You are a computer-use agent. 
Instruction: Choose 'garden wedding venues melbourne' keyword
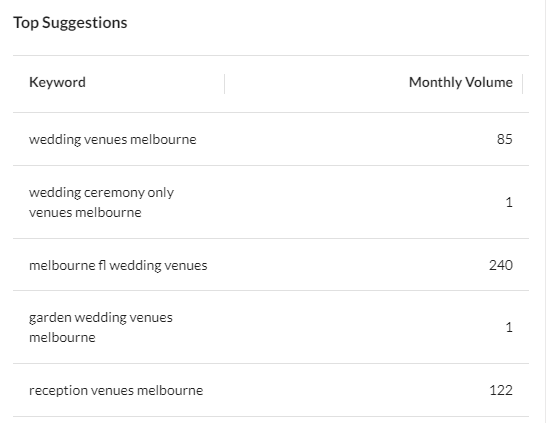[101, 327]
